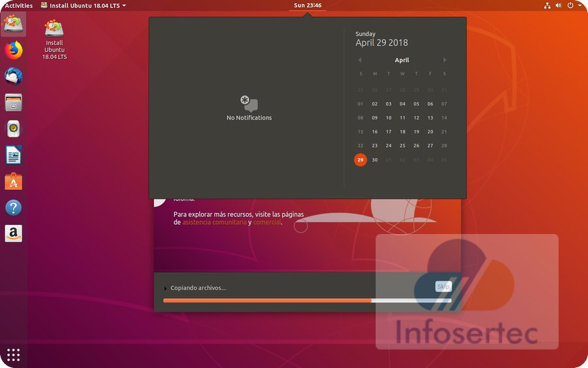The width and height of the screenshot is (588, 368).
Task: Go to previous month in calendar
Action: pos(359,60)
